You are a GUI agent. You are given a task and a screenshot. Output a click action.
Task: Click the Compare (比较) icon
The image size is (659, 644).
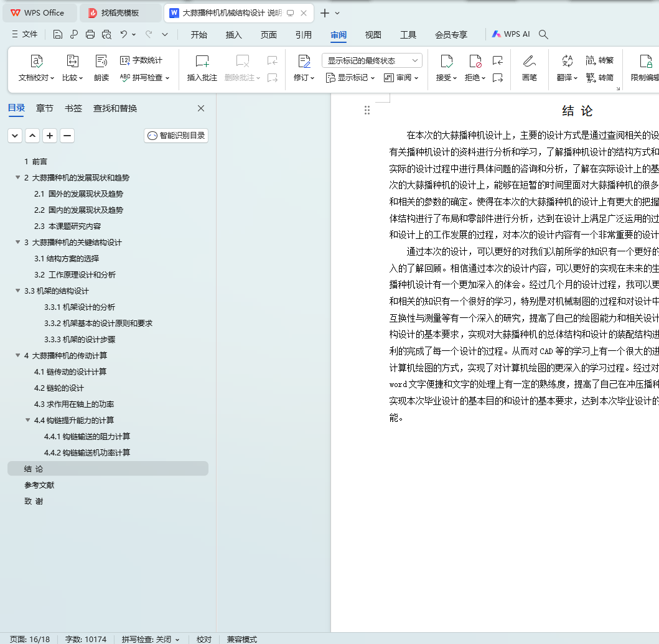72,68
